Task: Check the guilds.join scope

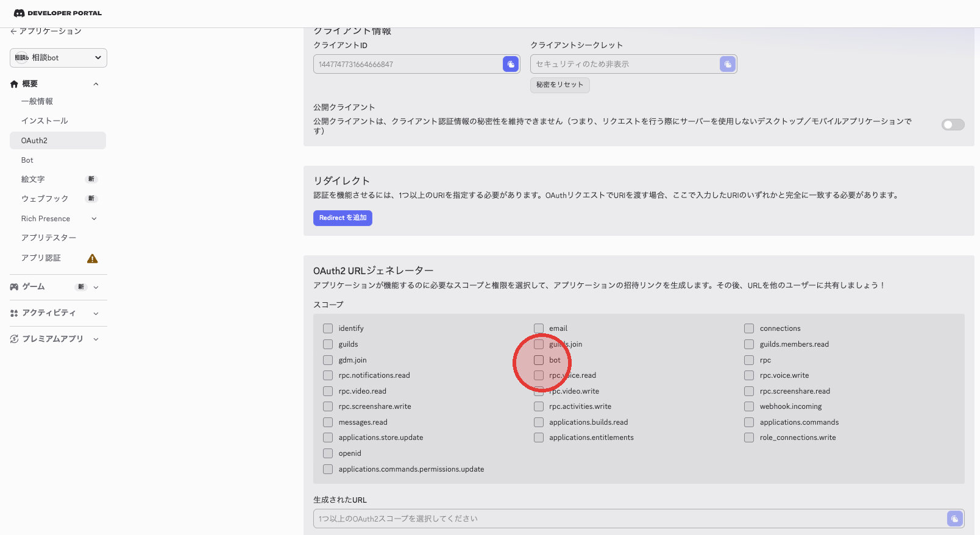Action: click(x=539, y=344)
